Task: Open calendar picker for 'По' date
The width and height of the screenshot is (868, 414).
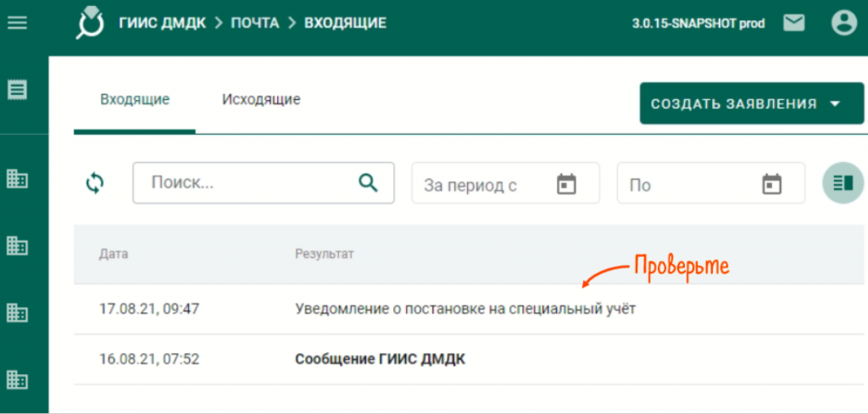Action: [x=771, y=184]
